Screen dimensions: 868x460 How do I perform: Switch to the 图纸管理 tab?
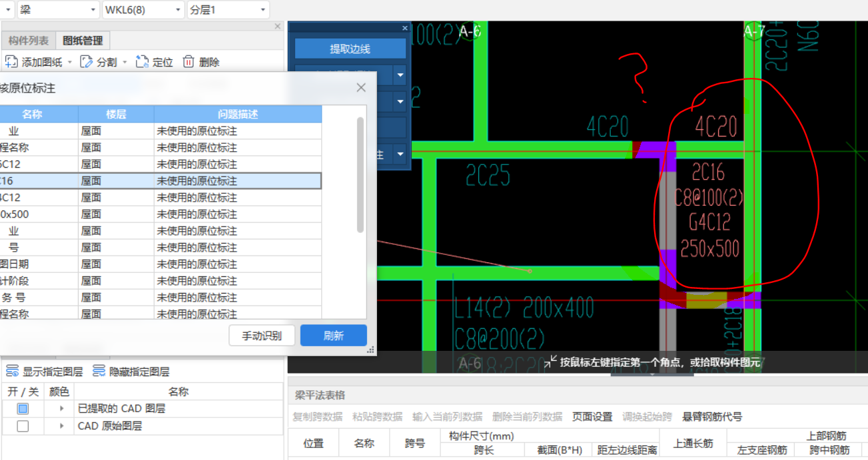tap(83, 41)
